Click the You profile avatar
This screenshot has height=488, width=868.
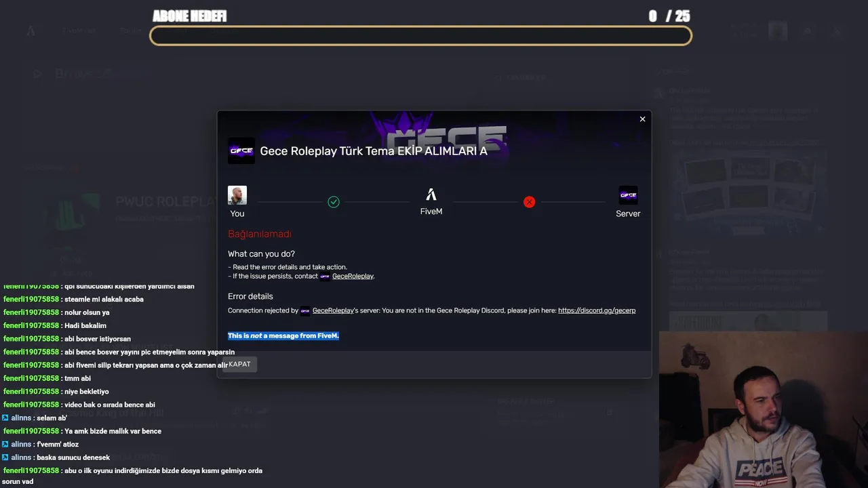[237, 195]
